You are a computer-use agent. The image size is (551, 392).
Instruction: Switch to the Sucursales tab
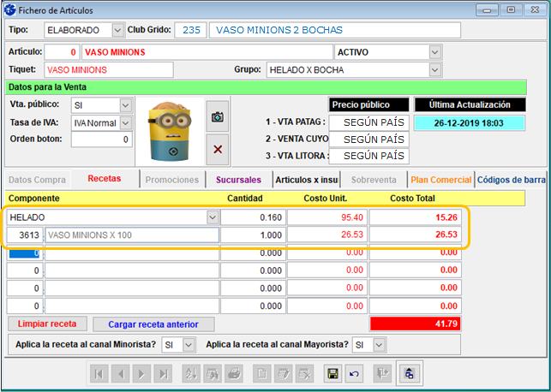[x=239, y=180]
